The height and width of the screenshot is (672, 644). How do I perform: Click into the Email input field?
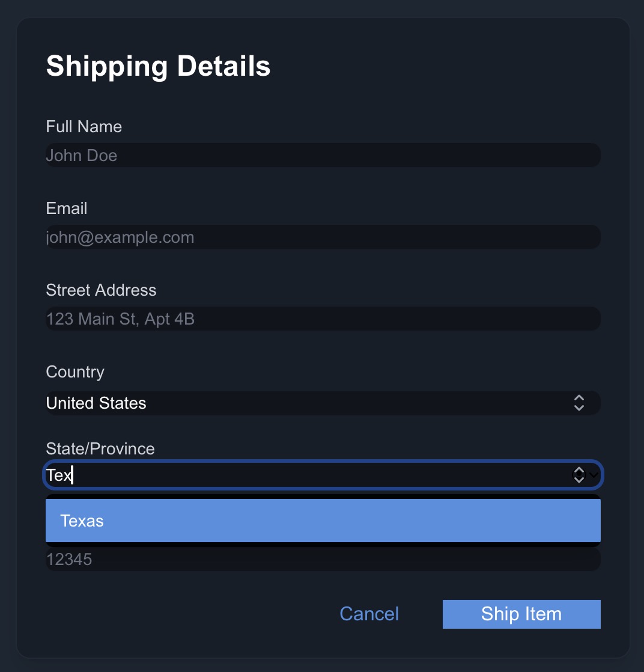pyautogui.click(x=323, y=237)
